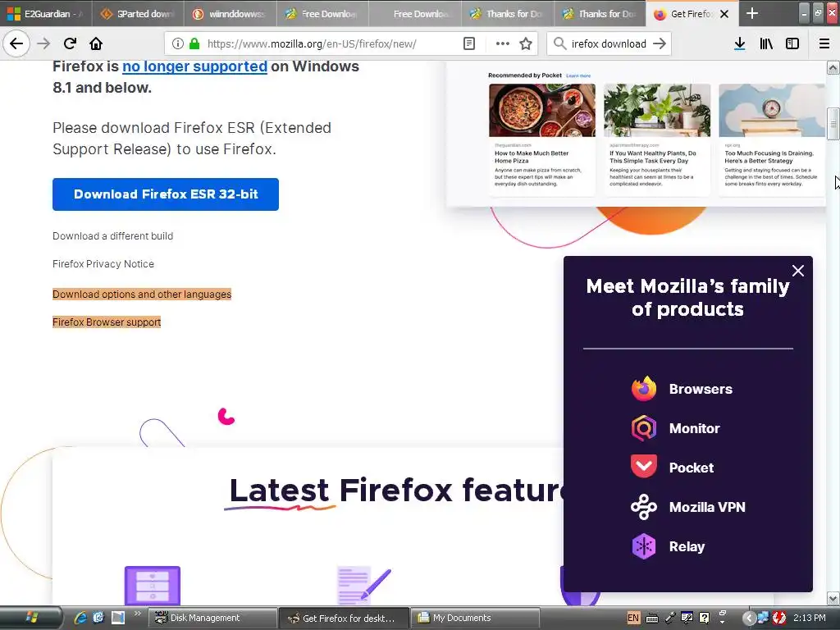840x630 pixels.
Task: Click the red shield tray icon
Action: coord(779,618)
